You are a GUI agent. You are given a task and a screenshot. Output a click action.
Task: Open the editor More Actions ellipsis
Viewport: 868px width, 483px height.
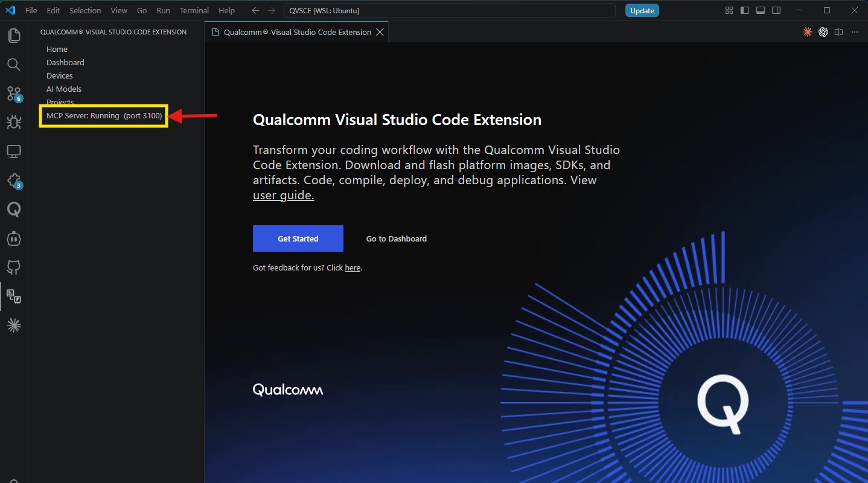(855, 32)
